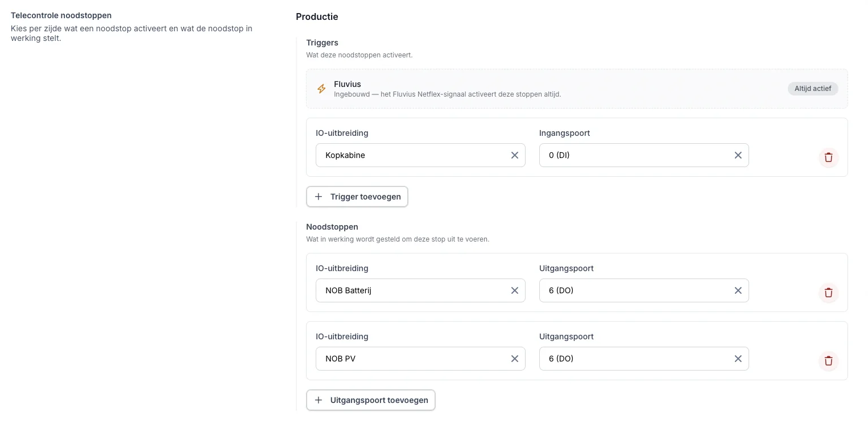Open the Uitgangspoort dropdown beside NOB Batterij
The image size is (868, 424).
click(x=644, y=290)
